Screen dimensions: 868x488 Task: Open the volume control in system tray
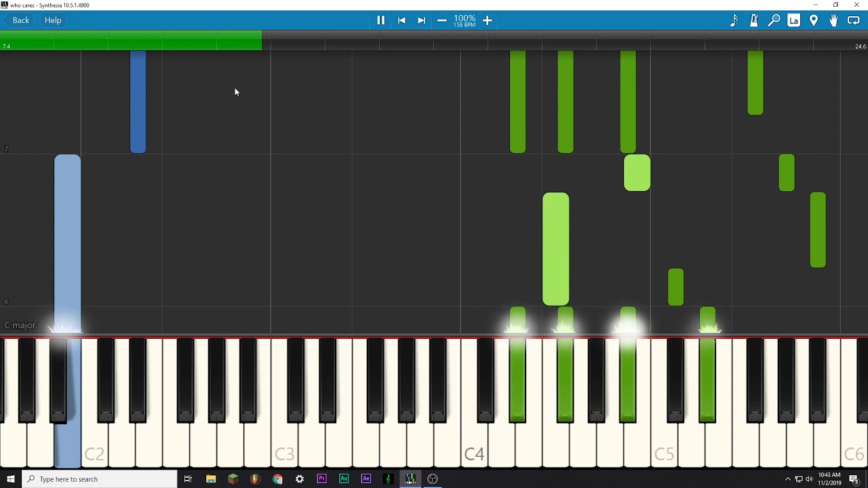[809, 479]
